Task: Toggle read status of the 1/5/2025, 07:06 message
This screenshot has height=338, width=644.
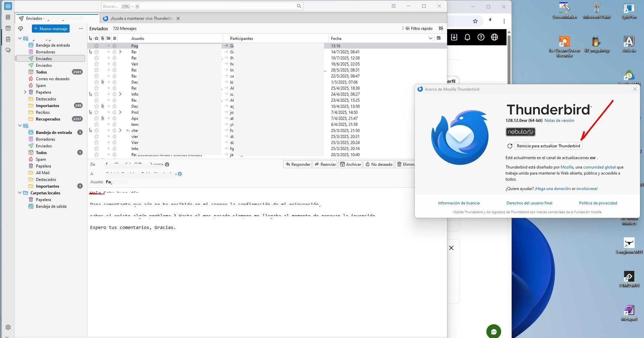Action: (108, 82)
